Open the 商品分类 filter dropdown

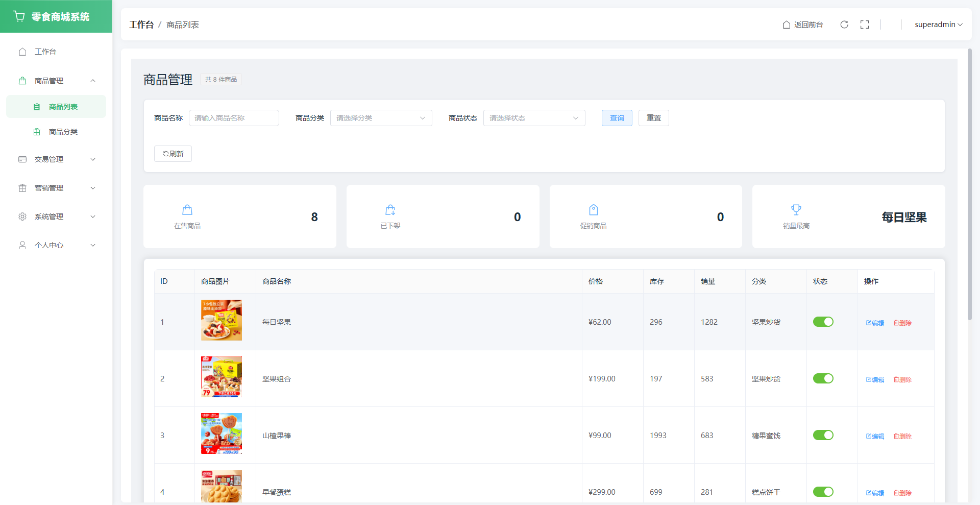[x=381, y=118]
